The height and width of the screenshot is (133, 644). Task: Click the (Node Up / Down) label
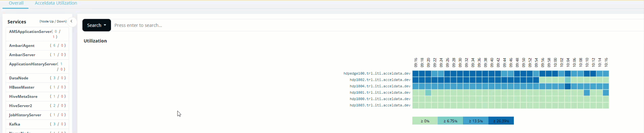tap(53, 21)
